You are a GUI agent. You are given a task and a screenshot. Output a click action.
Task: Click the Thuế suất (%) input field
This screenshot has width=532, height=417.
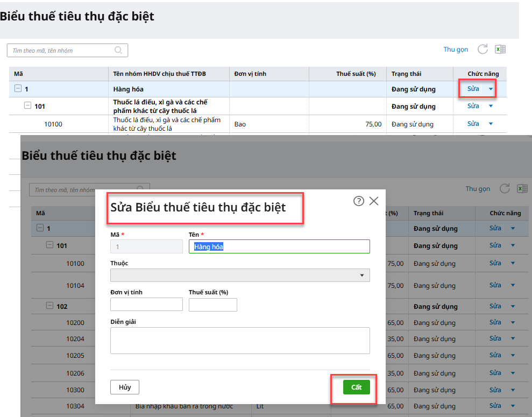[x=212, y=305]
